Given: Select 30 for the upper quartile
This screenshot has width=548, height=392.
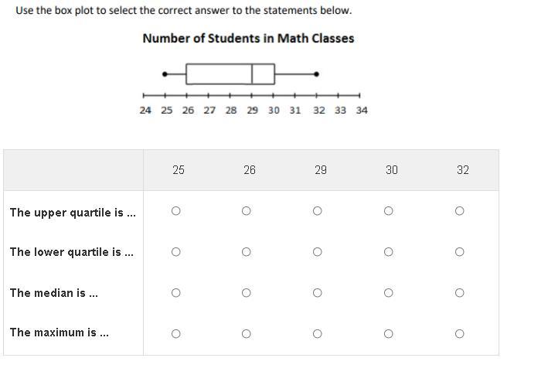Looking at the screenshot, I should [389, 211].
